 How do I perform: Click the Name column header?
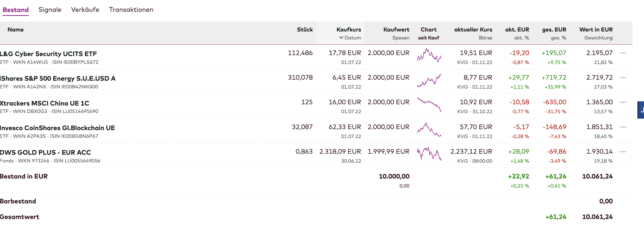click(16, 30)
